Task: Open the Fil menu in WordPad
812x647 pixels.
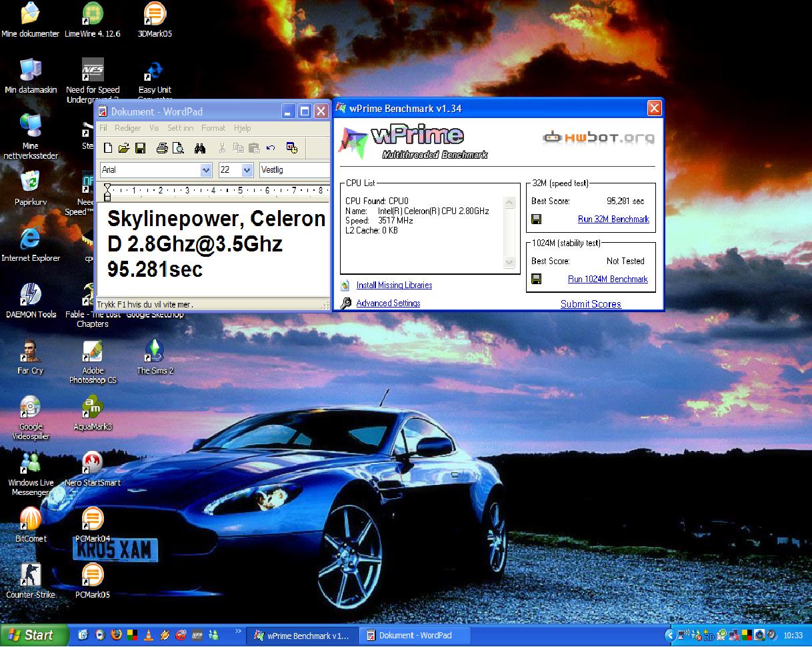Action: pyautogui.click(x=103, y=128)
